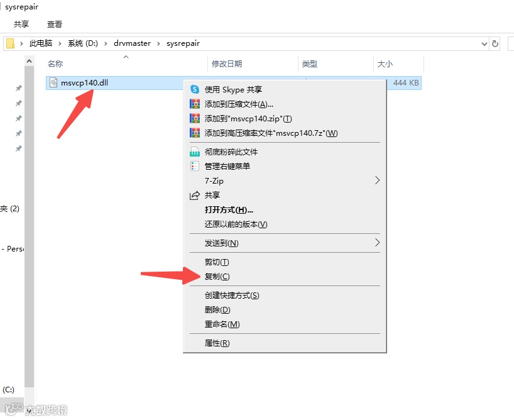514x420 pixels.
Task: Expand the chevron after drvmaster in breadcrumb
Action: [x=158, y=43]
